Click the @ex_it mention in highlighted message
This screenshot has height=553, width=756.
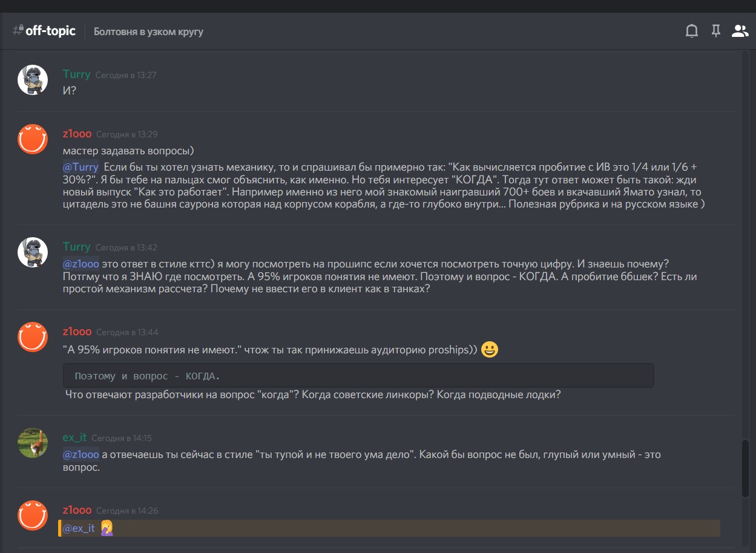click(x=79, y=528)
